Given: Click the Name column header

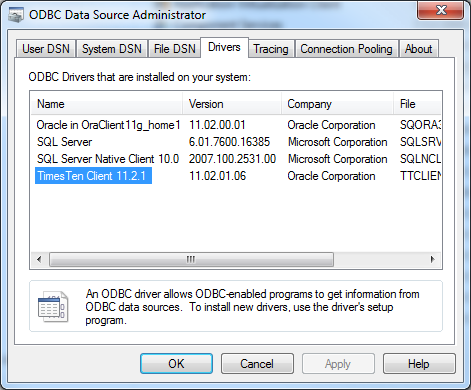Looking at the screenshot, I should coord(106,104).
